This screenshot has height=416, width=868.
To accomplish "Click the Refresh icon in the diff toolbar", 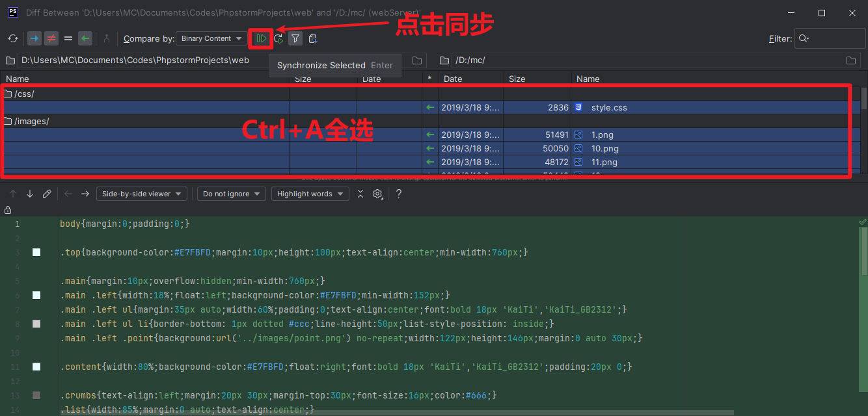I will pos(13,38).
